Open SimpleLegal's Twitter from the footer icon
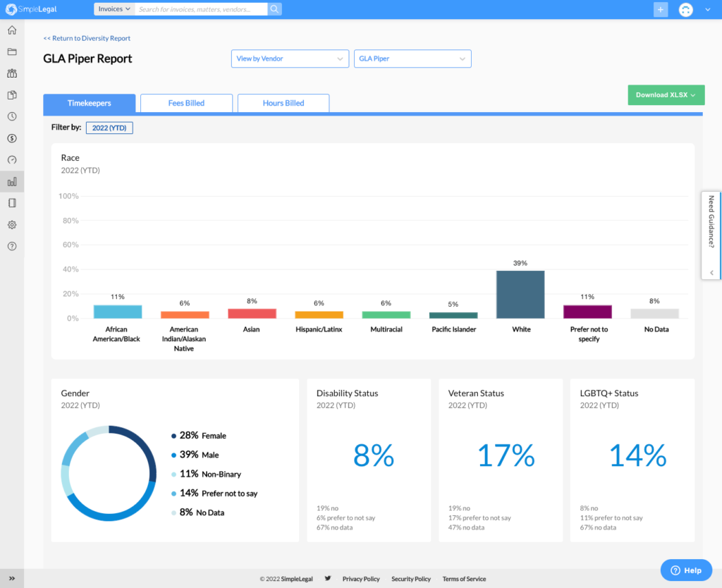This screenshot has height=588, width=722. (x=327, y=578)
